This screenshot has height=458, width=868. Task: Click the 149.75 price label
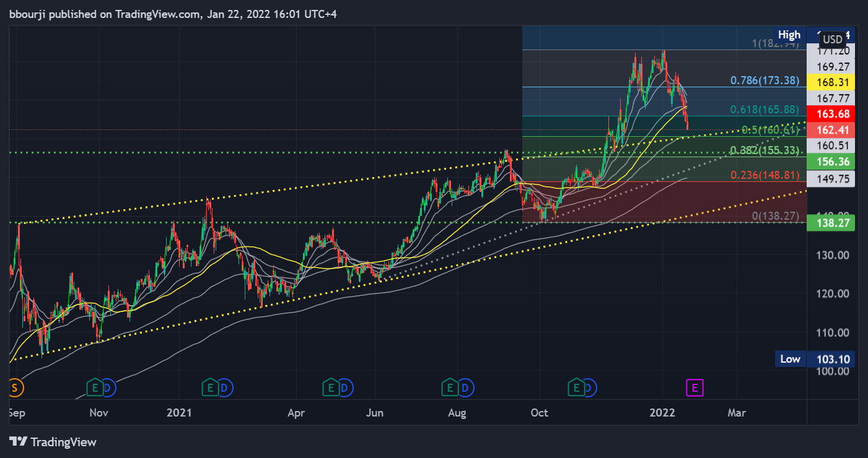(x=831, y=179)
